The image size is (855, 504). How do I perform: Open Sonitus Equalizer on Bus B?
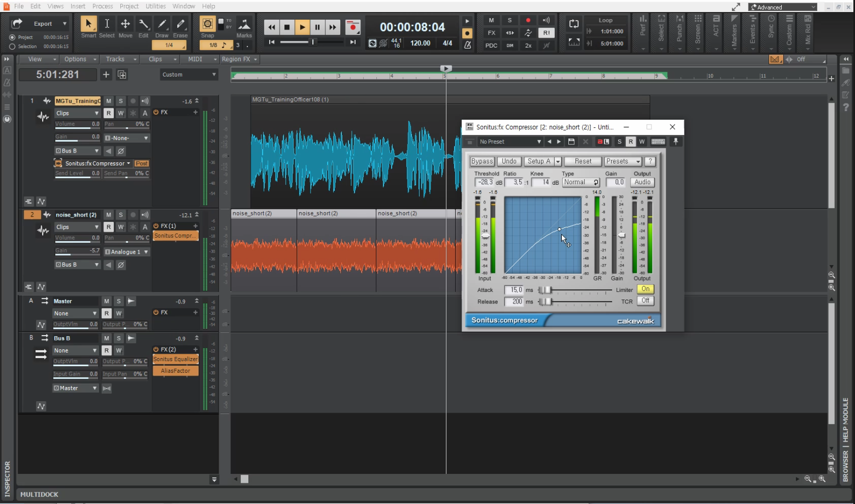tap(176, 359)
